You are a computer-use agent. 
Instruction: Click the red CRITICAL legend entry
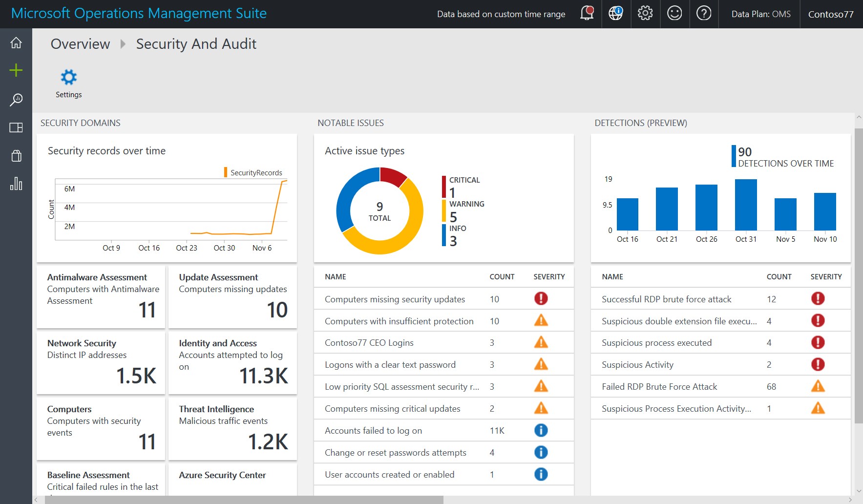click(462, 187)
